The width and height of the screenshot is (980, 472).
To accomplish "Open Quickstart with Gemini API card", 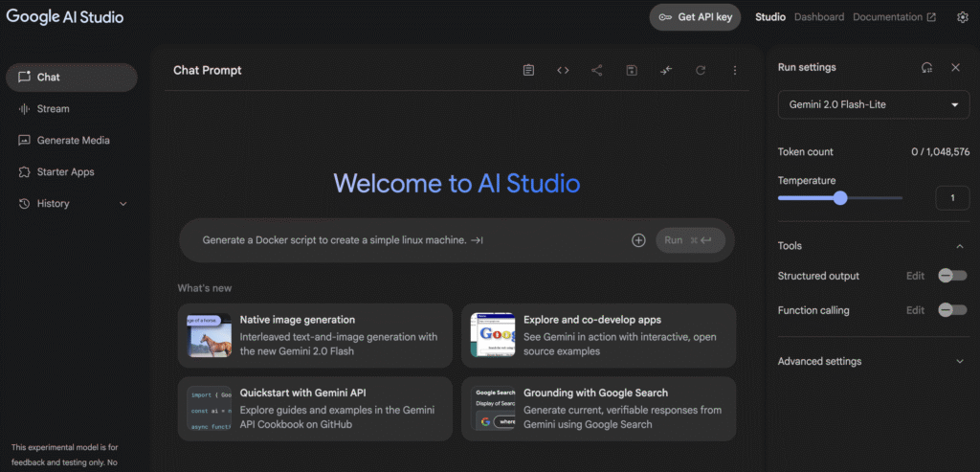I will [315, 409].
